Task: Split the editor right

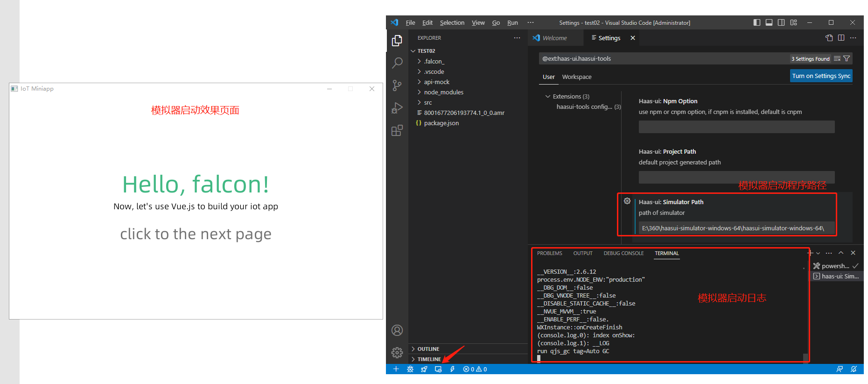Action: (841, 38)
